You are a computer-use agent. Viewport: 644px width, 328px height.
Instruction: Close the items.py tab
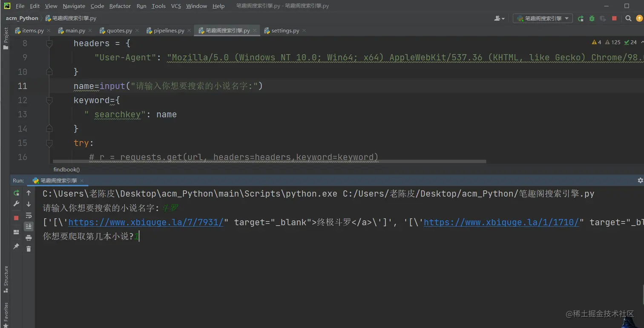click(49, 31)
